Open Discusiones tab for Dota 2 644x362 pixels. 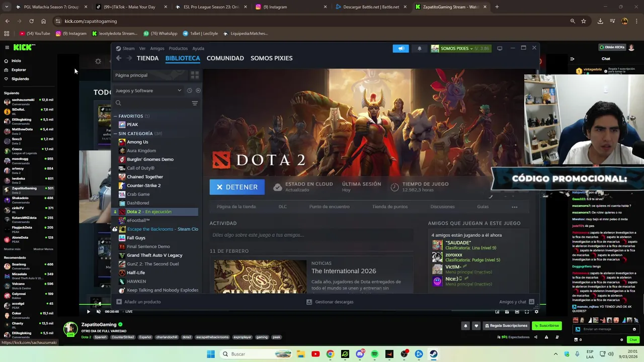pos(442,207)
